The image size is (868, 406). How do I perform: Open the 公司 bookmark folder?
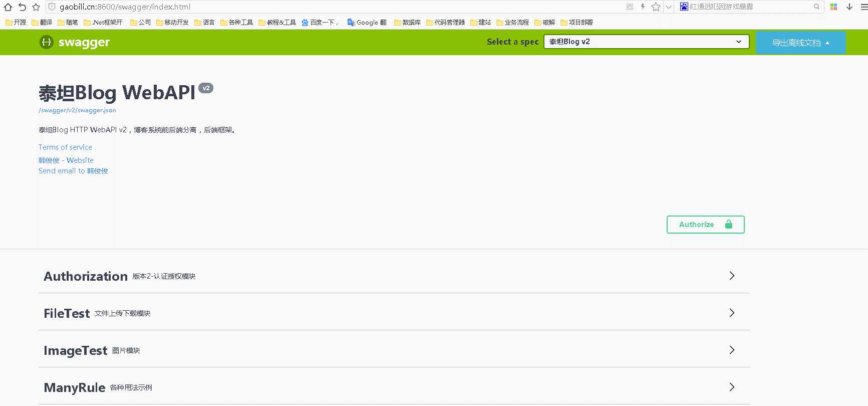[x=140, y=22]
